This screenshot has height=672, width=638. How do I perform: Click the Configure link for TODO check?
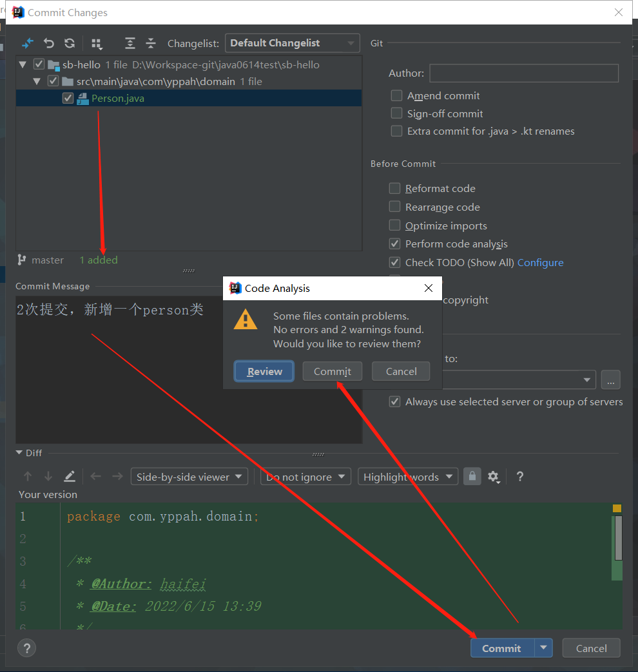click(540, 263)
